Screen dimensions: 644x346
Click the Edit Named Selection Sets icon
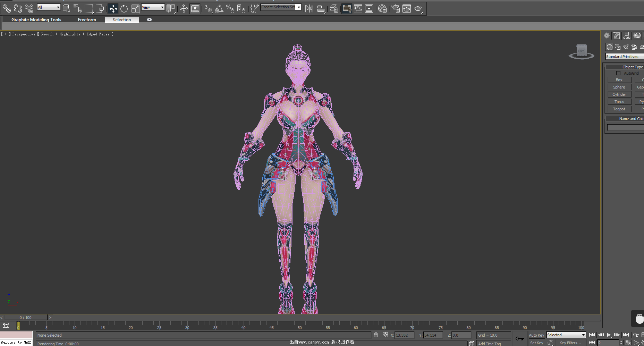[x=254, y=9]
